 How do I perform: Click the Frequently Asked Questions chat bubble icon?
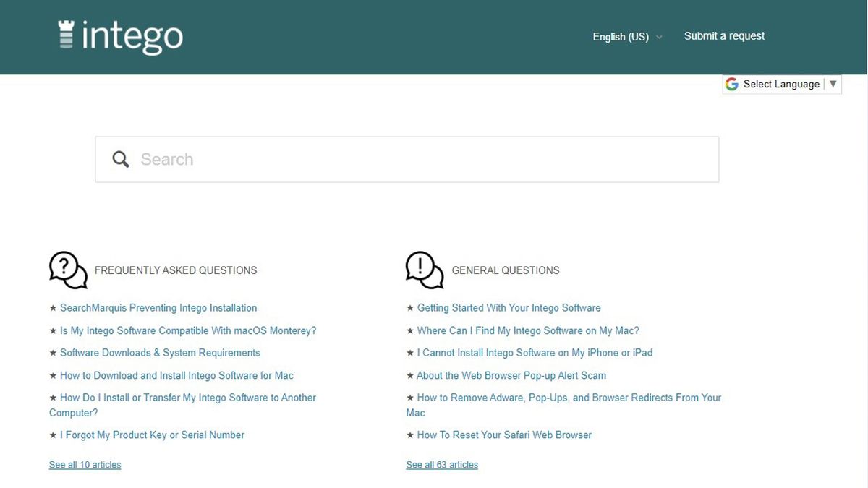pos(68,270)
